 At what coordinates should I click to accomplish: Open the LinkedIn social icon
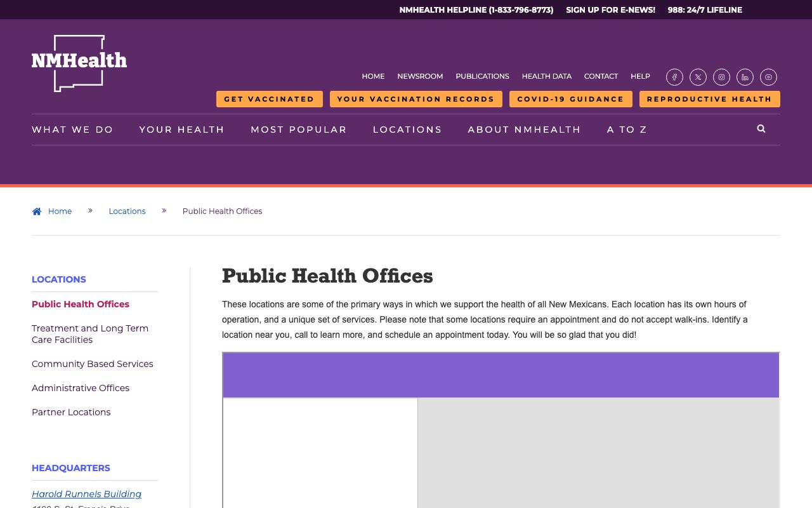point(745,77)
